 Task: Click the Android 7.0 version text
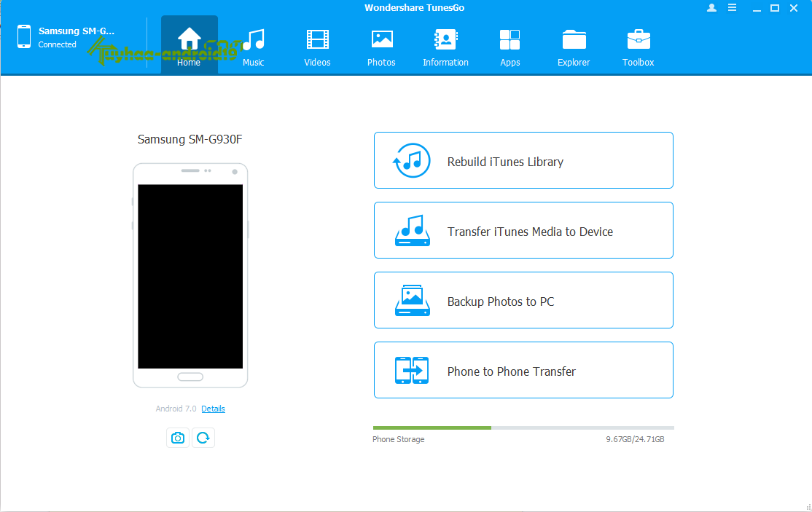[176, 409]
